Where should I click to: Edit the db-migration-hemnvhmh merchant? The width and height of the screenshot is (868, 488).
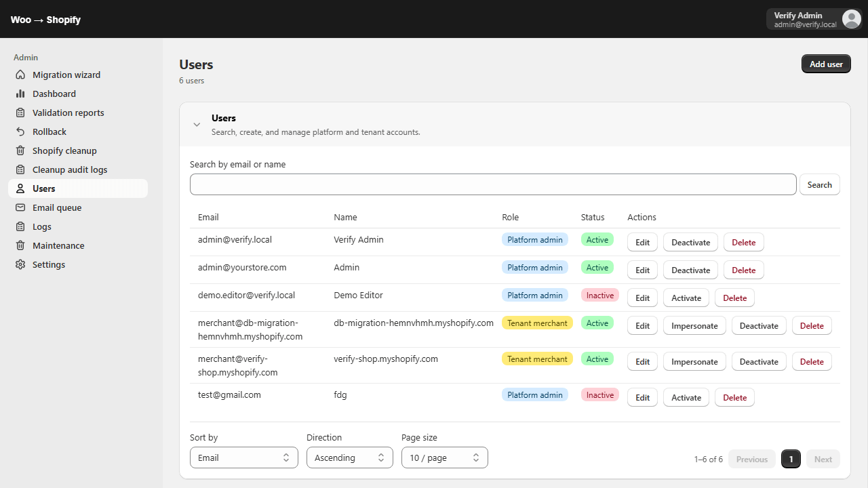point(642,325)
